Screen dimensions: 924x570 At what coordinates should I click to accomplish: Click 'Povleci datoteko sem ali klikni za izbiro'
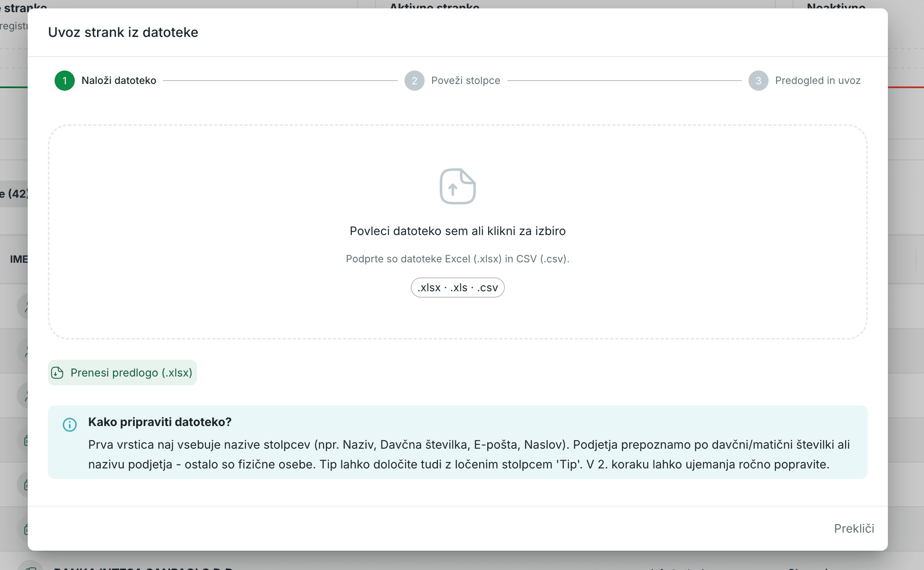click(x=458, y=231)
